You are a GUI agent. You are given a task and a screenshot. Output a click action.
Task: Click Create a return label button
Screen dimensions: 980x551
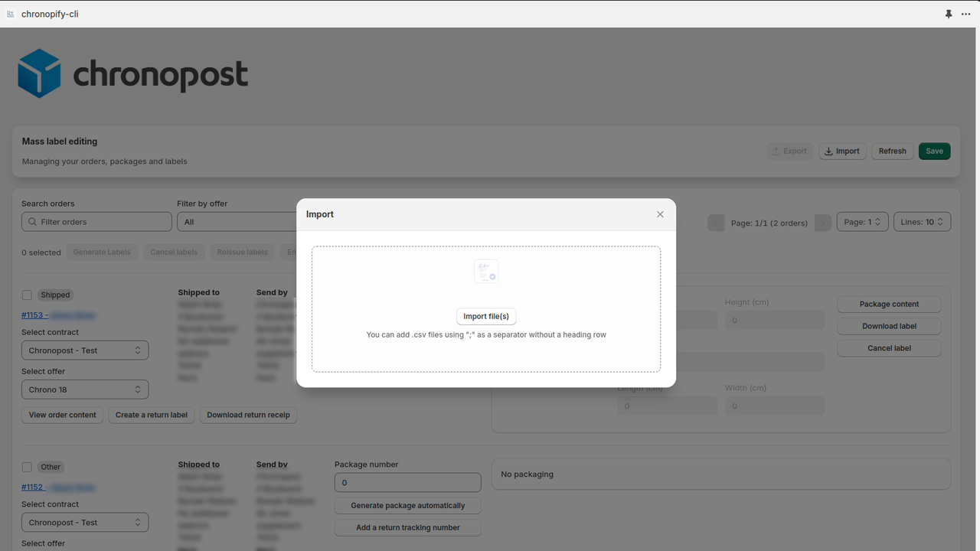coord(152,415)
